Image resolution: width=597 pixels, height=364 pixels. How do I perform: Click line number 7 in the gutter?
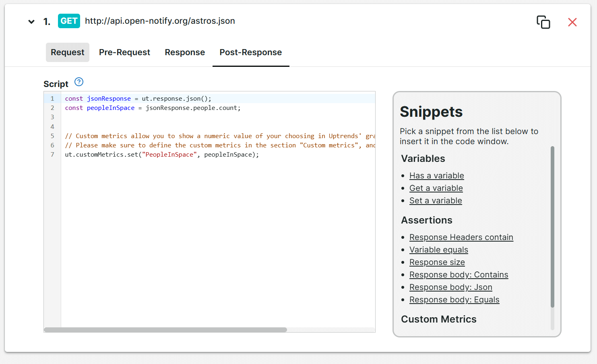tap(52, 155)
